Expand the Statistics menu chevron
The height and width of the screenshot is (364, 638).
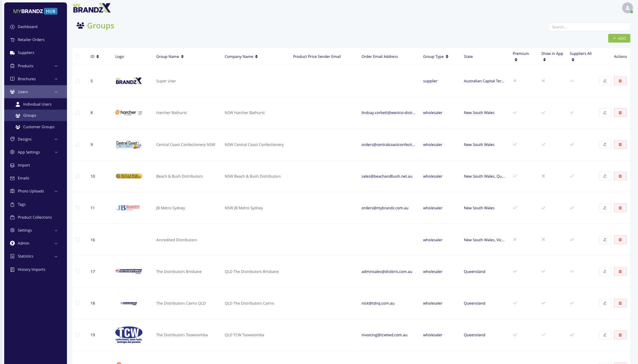[x=56, y=256]
